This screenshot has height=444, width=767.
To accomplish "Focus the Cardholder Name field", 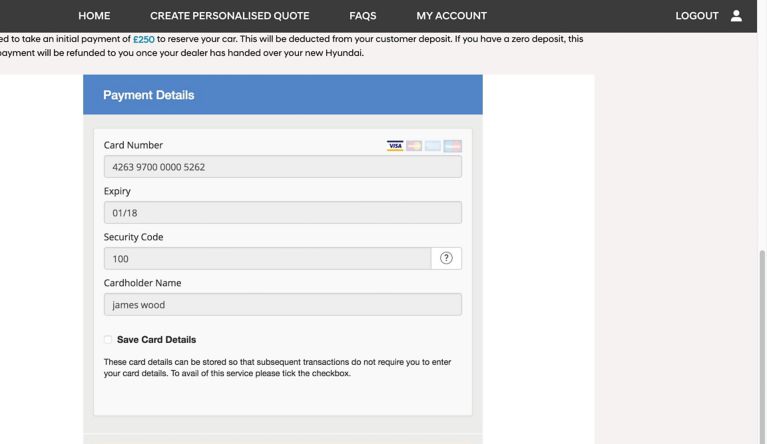I will click(283, 305).
